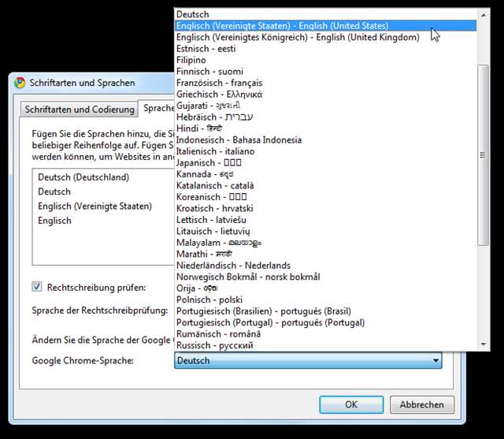The height and width of the screenshot is (439, 504).
Task: Choose Kroatisch - hrvatski
Action: 325,208
